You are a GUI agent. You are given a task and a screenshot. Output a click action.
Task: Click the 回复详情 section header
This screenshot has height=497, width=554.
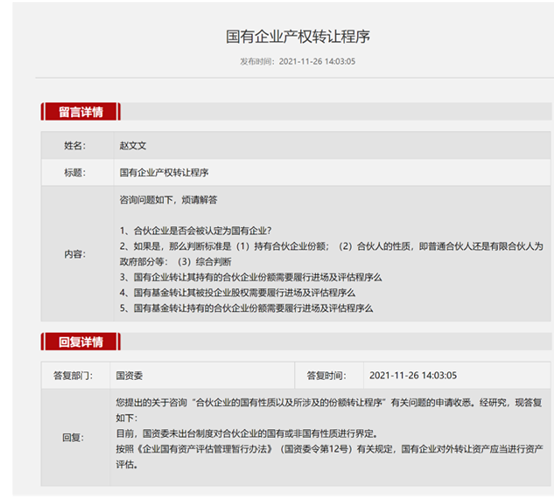tap(81, 342)
